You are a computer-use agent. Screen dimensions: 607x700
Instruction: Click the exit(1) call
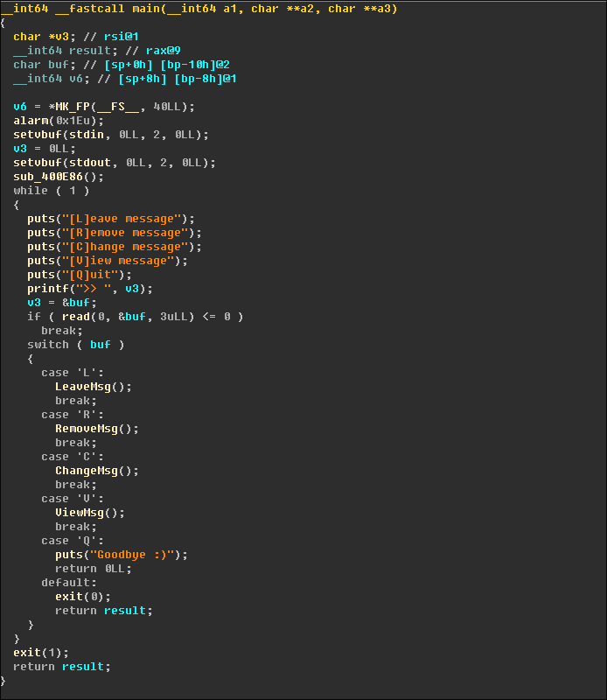[x=41, y=653]
